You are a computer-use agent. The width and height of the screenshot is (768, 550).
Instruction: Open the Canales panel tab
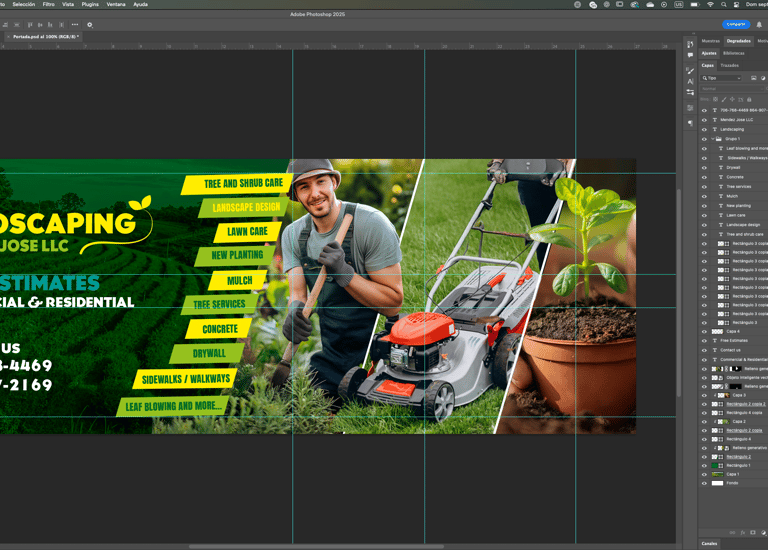[709, 544]
